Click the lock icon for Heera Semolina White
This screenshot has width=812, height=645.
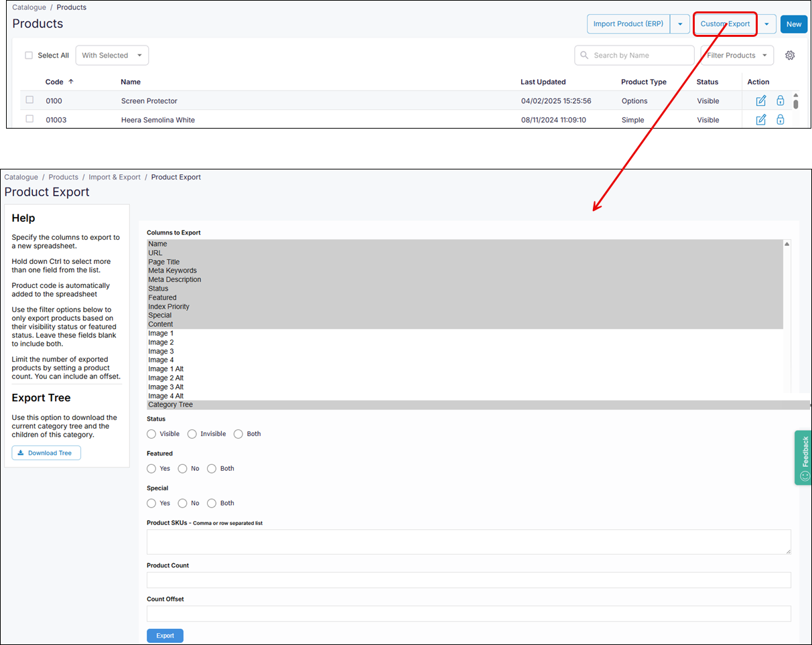pyautogui.click(x=781, y=120)
